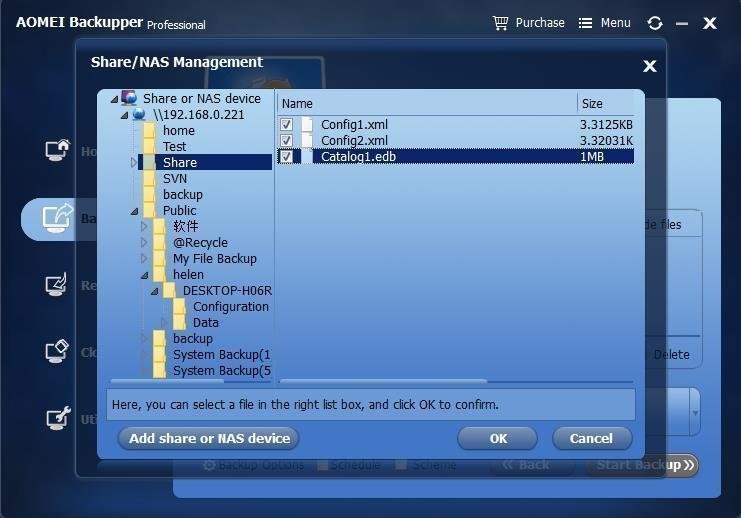This screenshot has width=741, height=518.
Task: Collapse the Share or NAS device root node
Action: pos(114,99)
